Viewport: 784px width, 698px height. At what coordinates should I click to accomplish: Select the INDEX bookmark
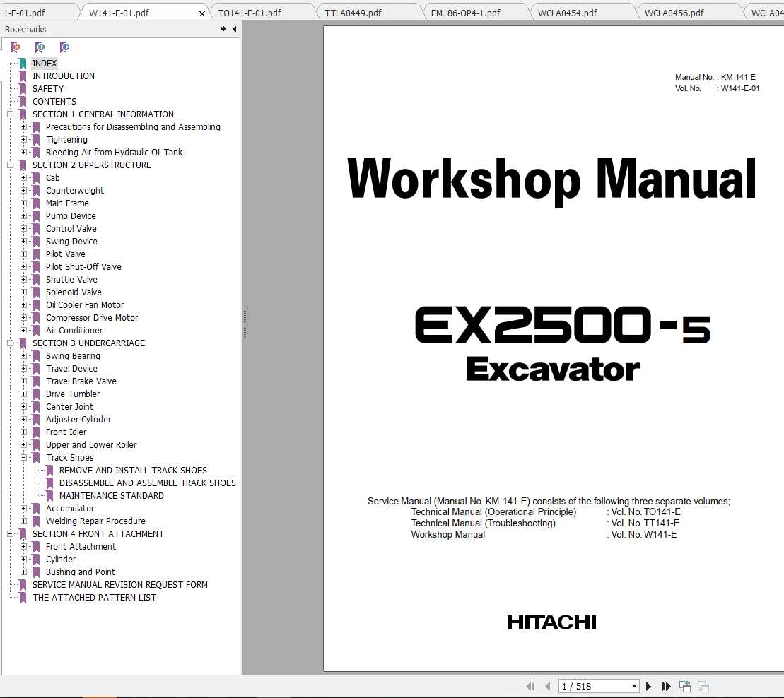45,63
